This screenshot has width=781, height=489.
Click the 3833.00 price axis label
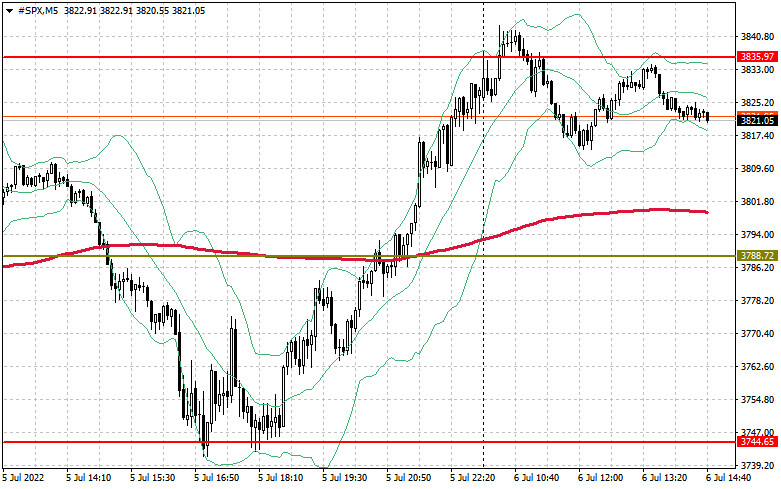[757, 70]
